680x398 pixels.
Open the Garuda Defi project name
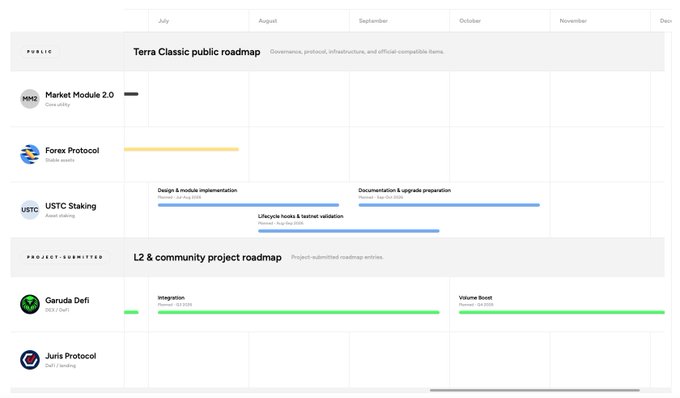[x=67, y=300]
